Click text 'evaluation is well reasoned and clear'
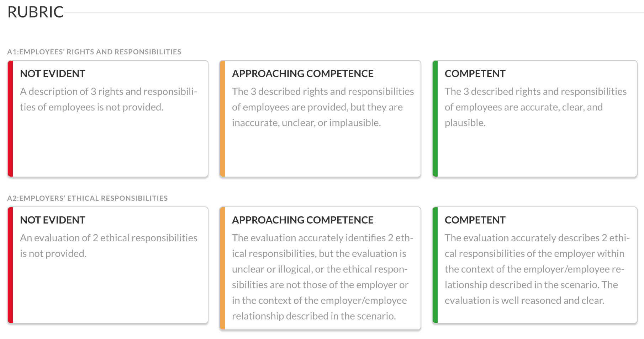 pyautogui.click(x=524, y=301)
